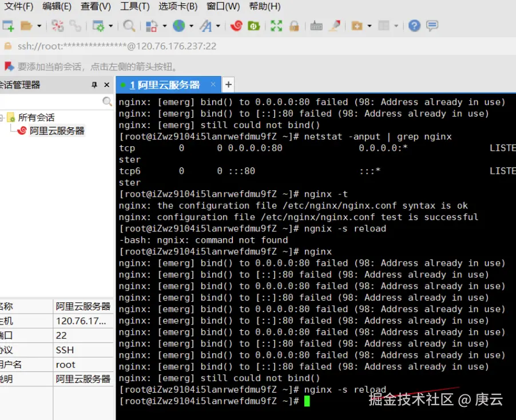Add a new tab with plus button
The image size is (516, 420).
(x=228, y=85)
